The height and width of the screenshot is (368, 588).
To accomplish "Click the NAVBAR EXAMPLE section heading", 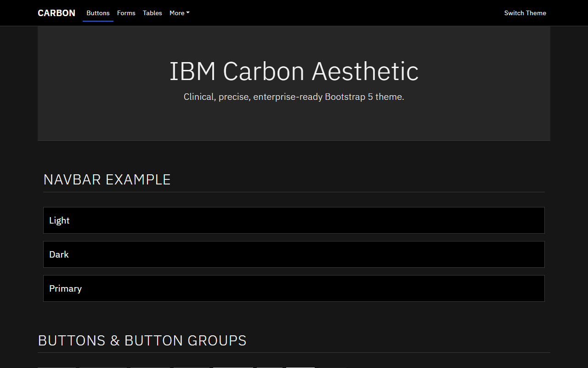I will (x=107, y=179).
